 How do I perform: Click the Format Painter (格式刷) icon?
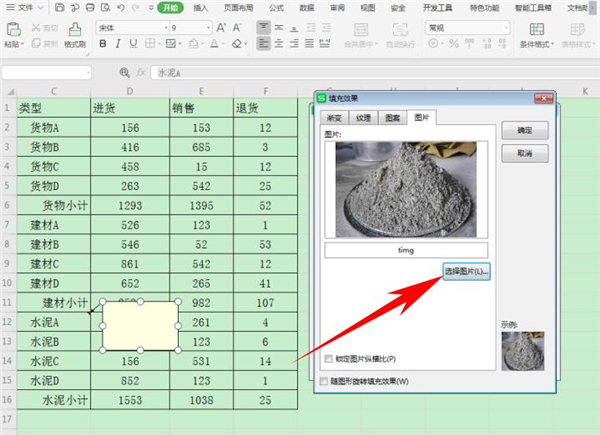pos(74,36)
